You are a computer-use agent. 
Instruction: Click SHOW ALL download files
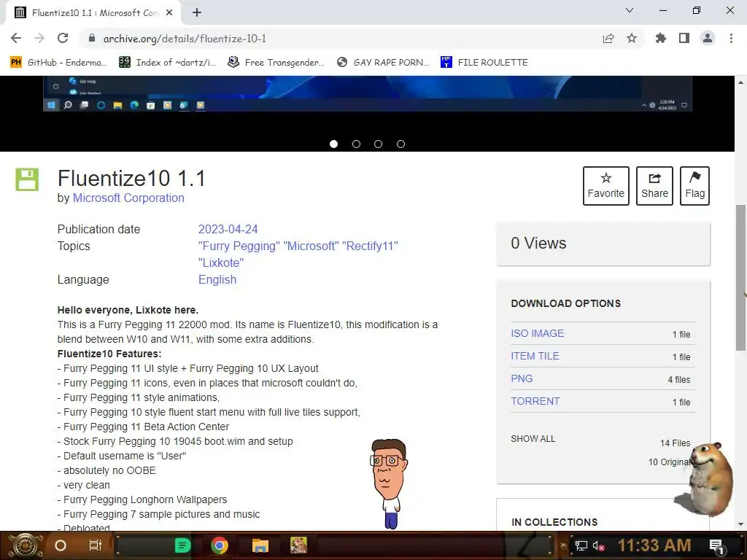click(533, 438)
